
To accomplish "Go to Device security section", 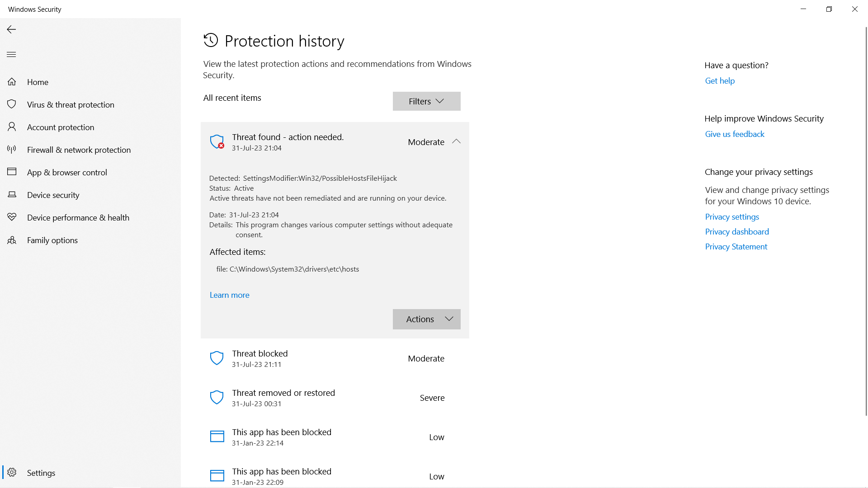I will (x=53, y=195).
